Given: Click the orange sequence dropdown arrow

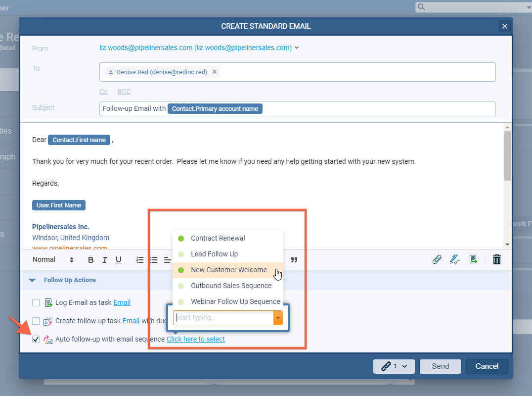Looking at the screenshot, I should [278, 317].
